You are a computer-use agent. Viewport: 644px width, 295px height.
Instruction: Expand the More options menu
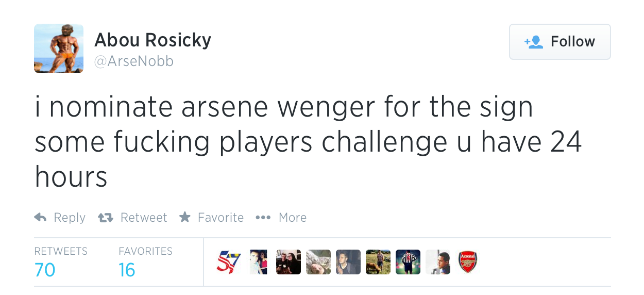point(292,218)
